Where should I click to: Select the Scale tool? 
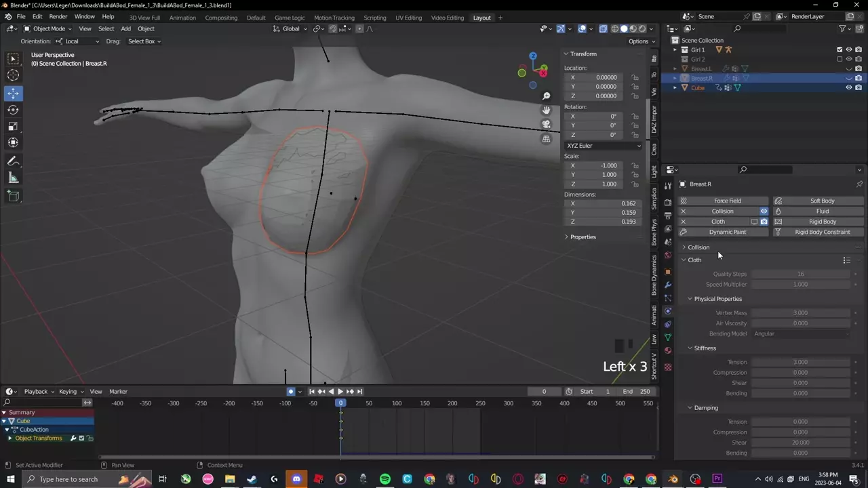13,126
